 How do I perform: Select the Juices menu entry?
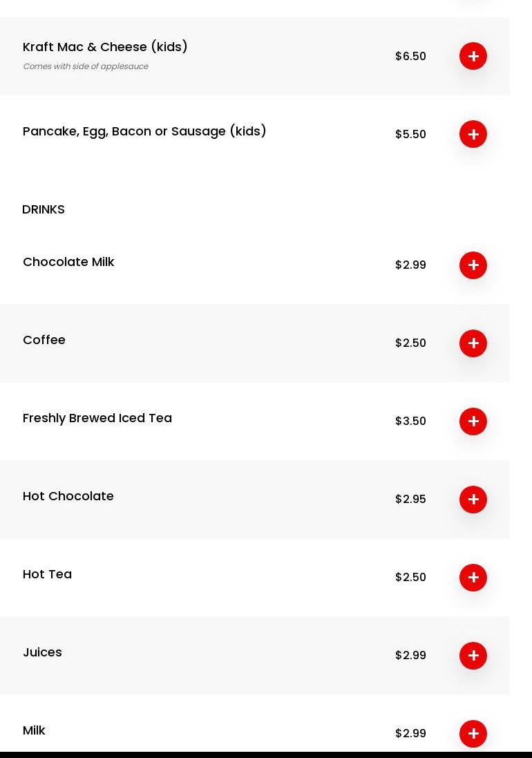pyautogui.click(x=42, y=652)
